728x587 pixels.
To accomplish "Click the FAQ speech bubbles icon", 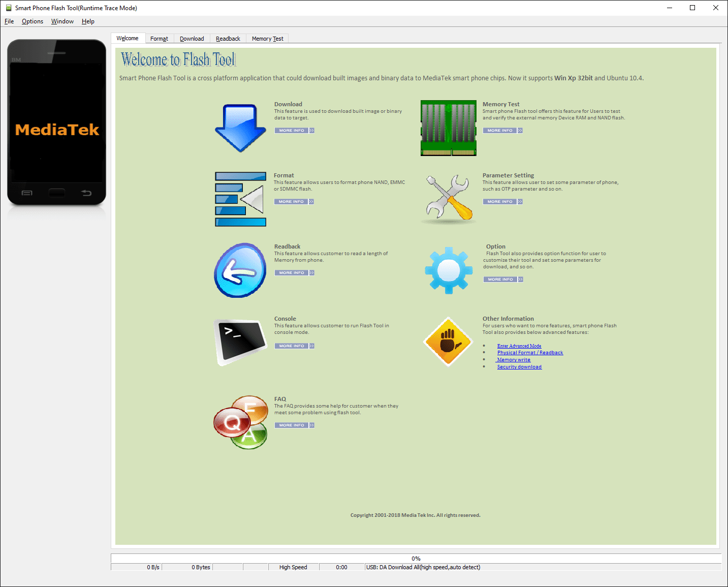I will (241, 422).
